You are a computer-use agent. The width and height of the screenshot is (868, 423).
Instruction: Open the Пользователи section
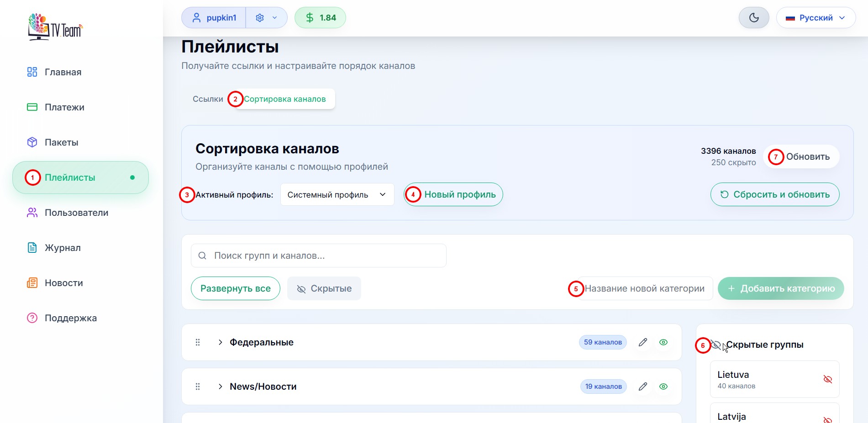pos(76,212)
